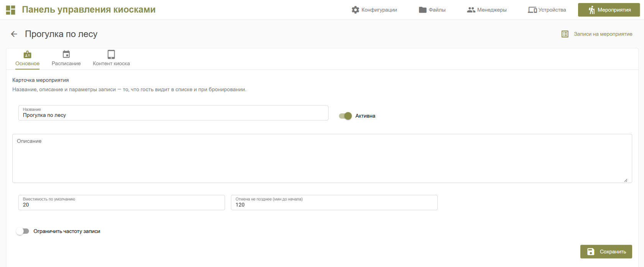
Task: Focus the Название input field
Action: click(x=173, y=113)
